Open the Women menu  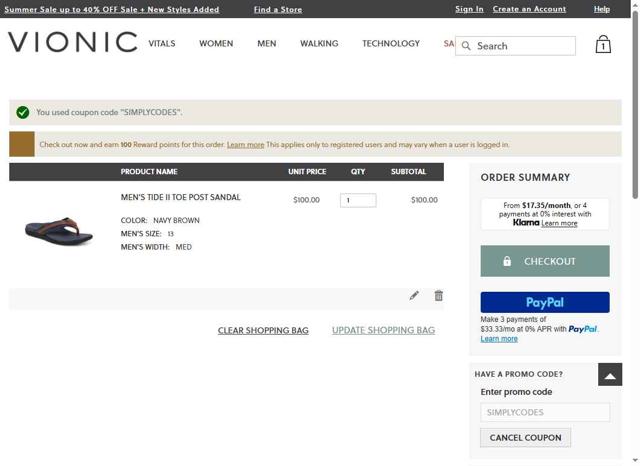pos(216,43)
